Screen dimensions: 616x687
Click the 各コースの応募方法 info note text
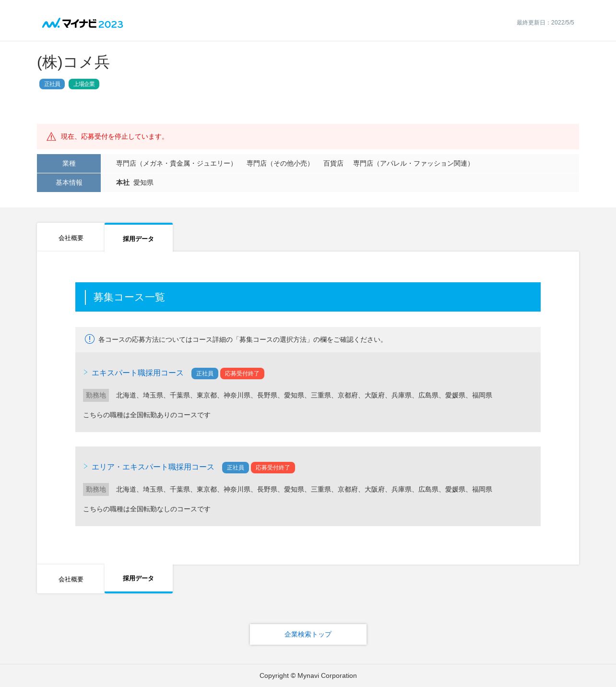[242, 339]
